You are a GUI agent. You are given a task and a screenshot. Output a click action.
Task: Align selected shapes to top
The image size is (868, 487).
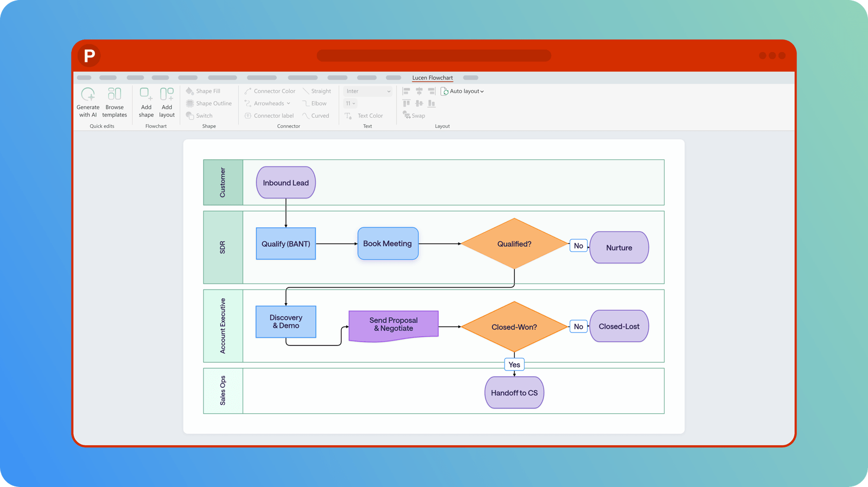coord(406,103)
